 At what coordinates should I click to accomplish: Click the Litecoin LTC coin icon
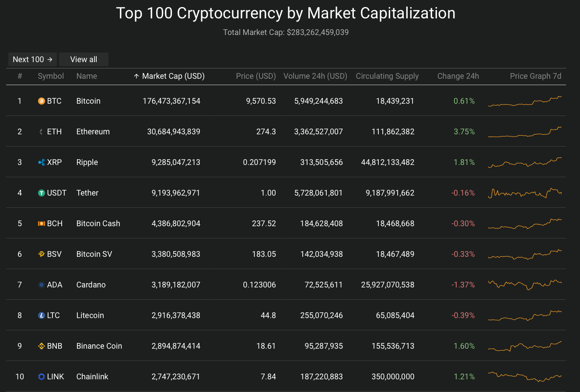42,315
